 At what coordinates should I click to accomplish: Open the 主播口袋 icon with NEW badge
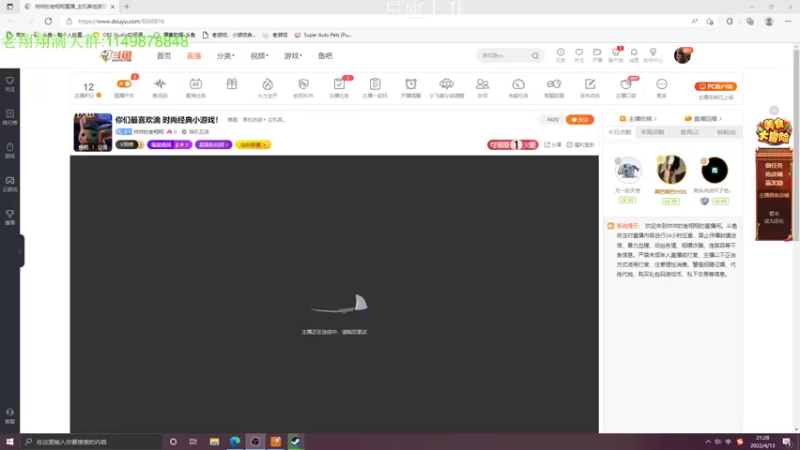(x=626, y=87)
